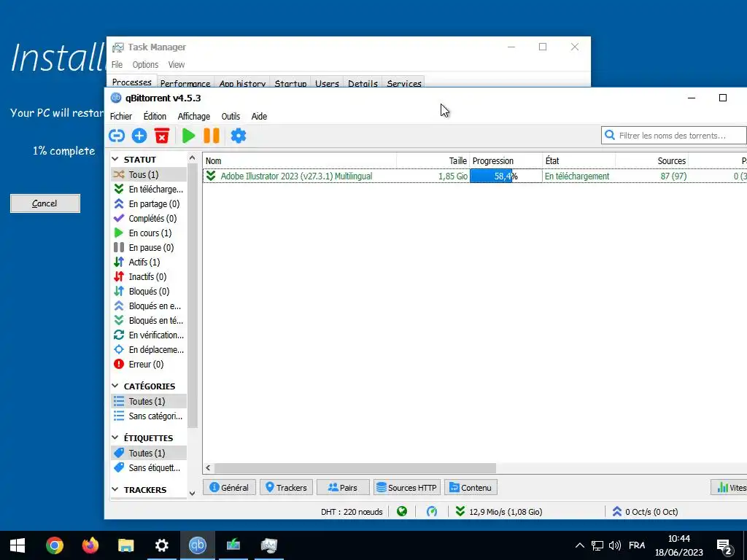Open the Sources HTTP tab
747x560 pixels.
click(x=407, y=488)
